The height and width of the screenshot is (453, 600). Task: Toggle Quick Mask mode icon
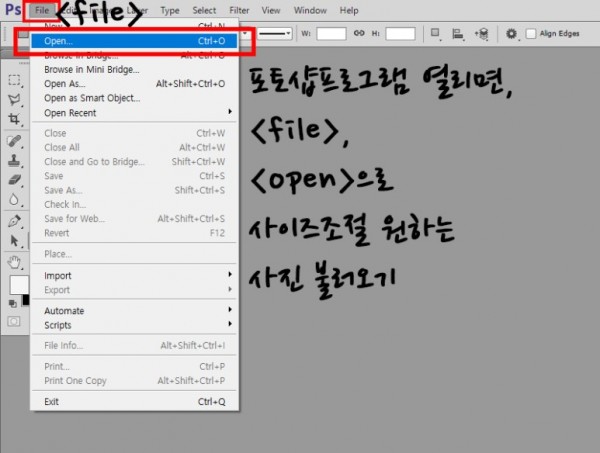pyautogui.click(x=14, y=321)
